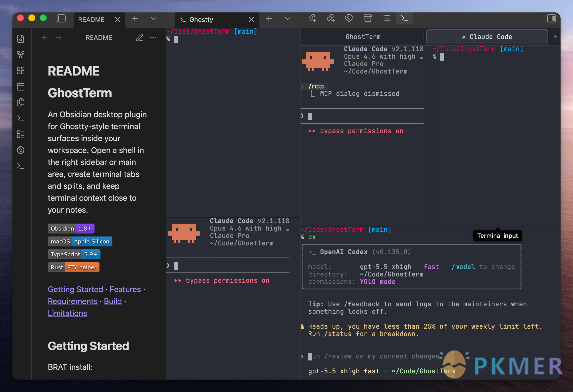Open the outline panel icon

coord(386,18)
